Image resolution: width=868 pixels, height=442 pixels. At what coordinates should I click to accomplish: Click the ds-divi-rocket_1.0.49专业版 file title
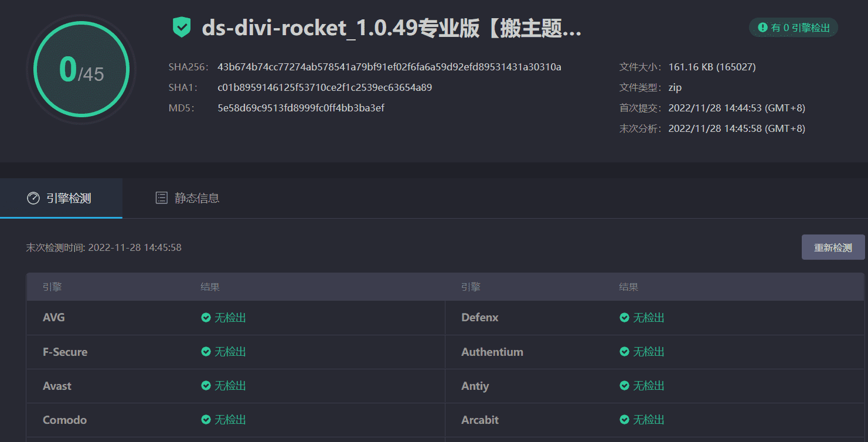[392, 28]
